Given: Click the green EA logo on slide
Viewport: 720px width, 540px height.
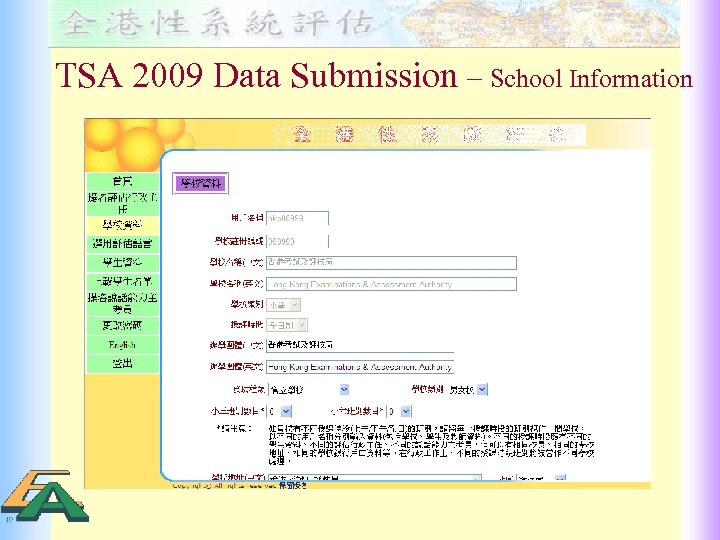Looking at the screenshot, I should click(45, 496).
